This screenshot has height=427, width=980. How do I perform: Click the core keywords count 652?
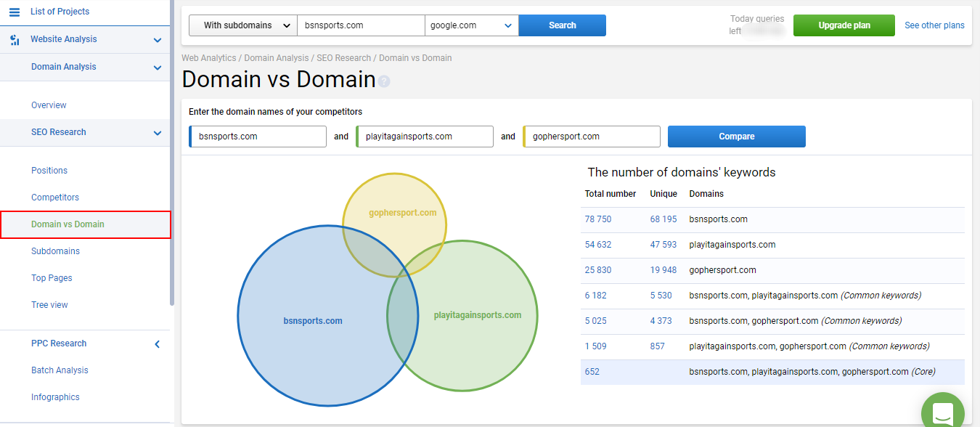tap(592, 372)
